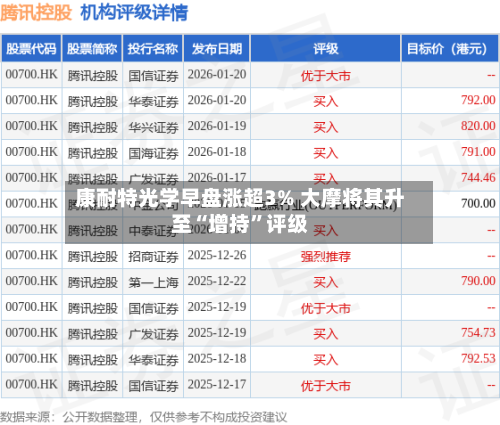Click the 754.73 target price
Screen dimensions: 500x425
[478, 333]
